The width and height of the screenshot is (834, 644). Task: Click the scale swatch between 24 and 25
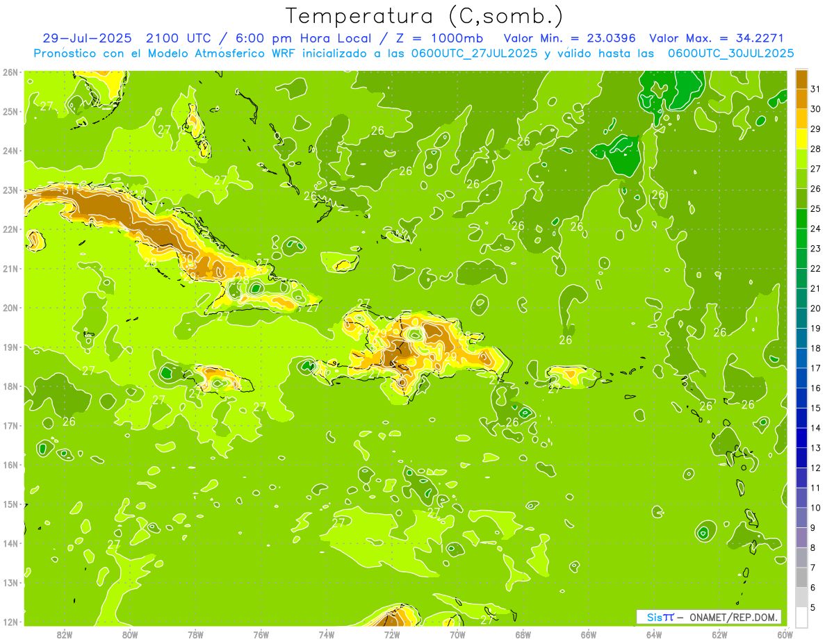(801, 219)
